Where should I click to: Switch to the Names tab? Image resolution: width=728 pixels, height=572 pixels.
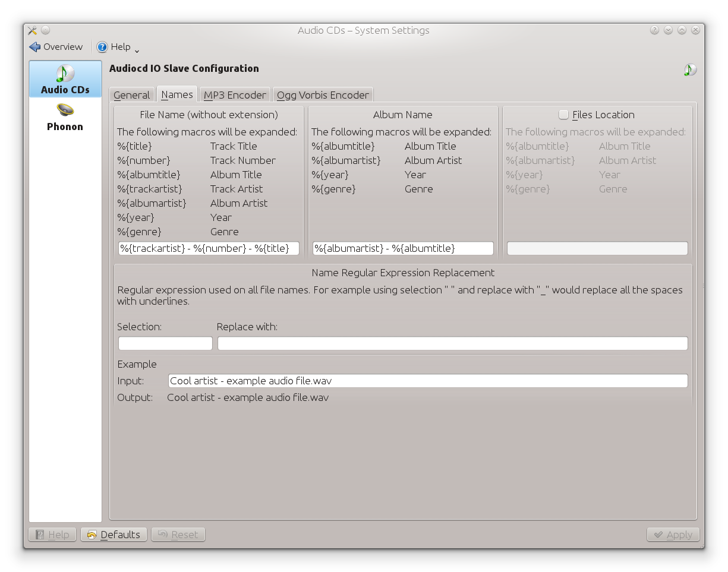click(x=177, y=94)
